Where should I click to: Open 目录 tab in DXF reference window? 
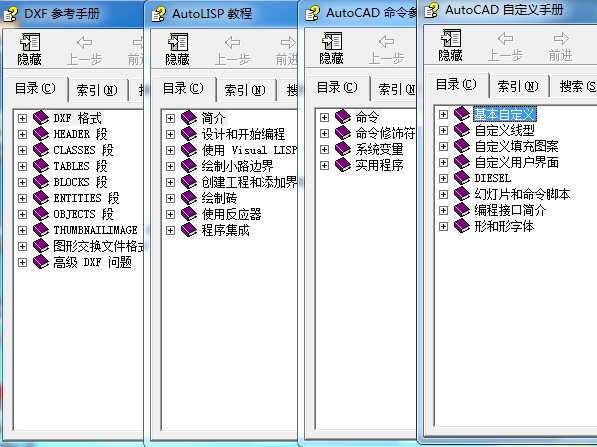coord(35,89)
